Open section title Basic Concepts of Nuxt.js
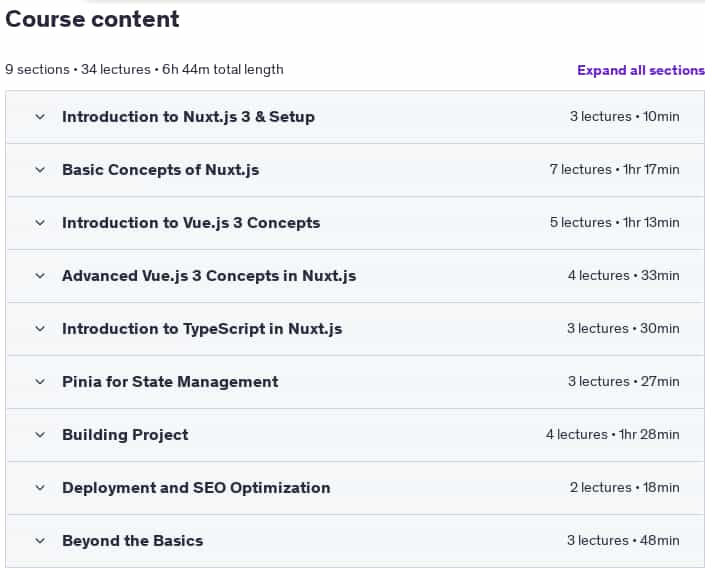705x568 pixels. (161, 170)
